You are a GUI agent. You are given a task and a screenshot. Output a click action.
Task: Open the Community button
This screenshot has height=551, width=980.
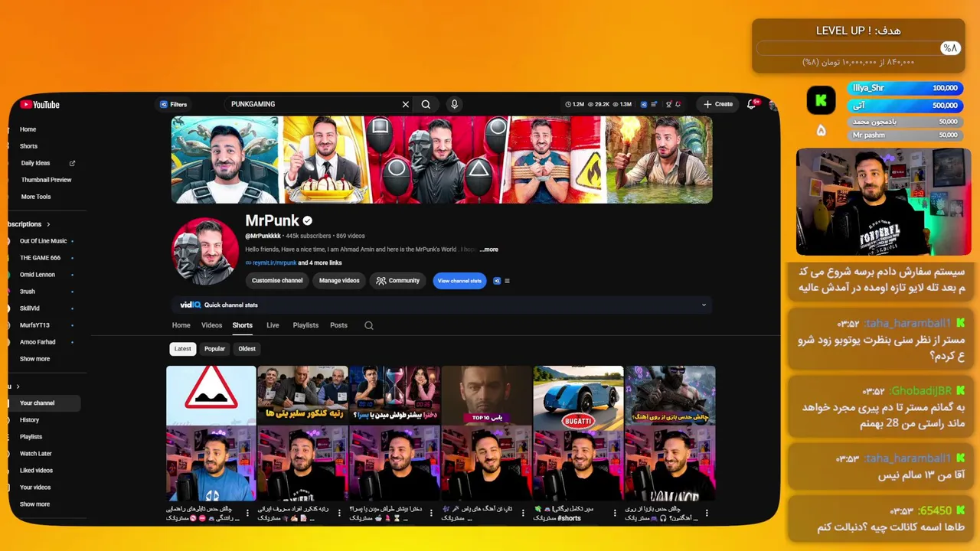click(x=398, y=281)
